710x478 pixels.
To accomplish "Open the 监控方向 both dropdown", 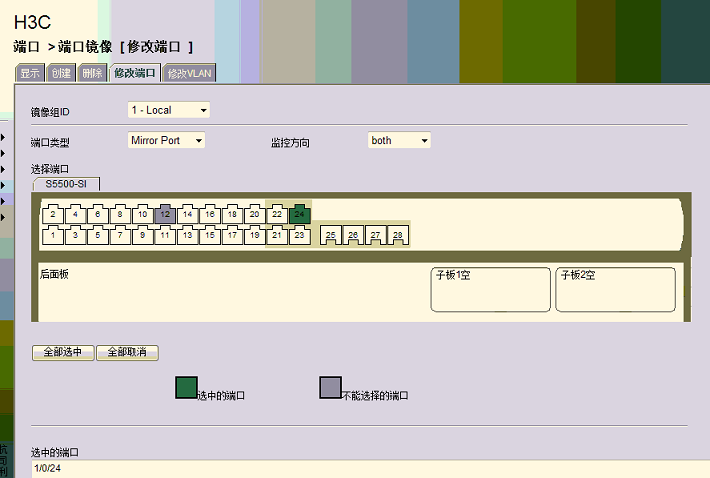I will point(399,141).
